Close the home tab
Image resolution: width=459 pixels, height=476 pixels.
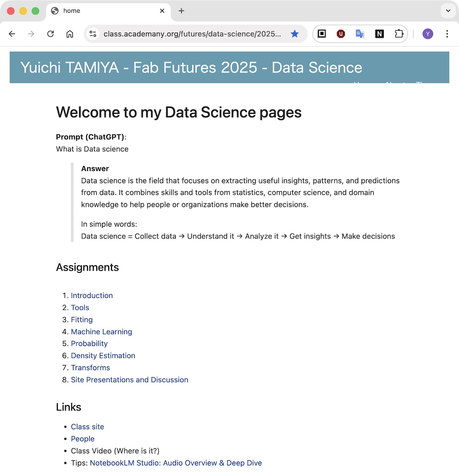162,11
